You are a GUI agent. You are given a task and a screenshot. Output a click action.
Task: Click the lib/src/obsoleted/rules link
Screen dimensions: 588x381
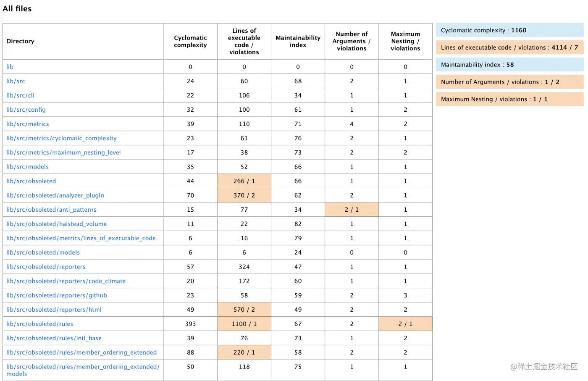point(39,324)
